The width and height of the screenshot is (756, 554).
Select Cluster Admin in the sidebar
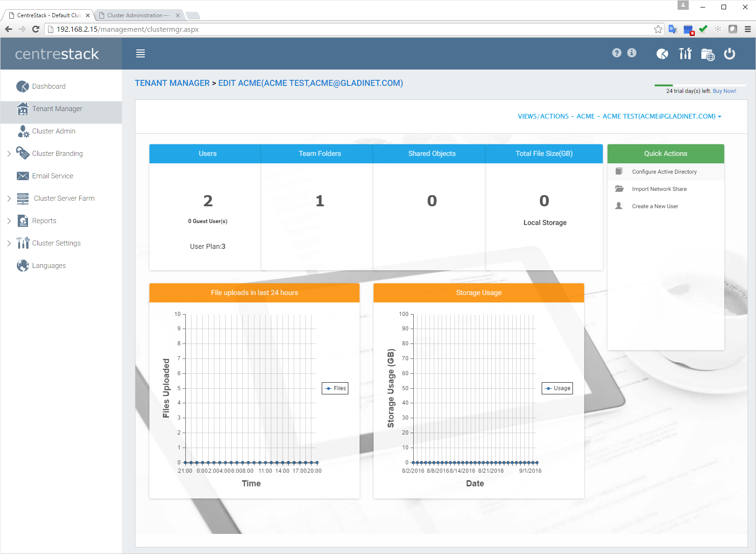[x=61, y=131]
